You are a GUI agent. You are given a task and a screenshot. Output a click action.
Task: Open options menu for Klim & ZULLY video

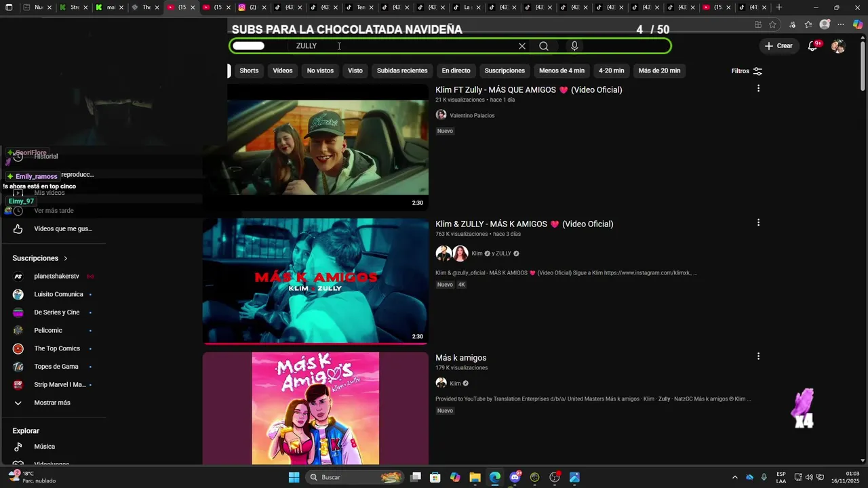click(758, 222)
